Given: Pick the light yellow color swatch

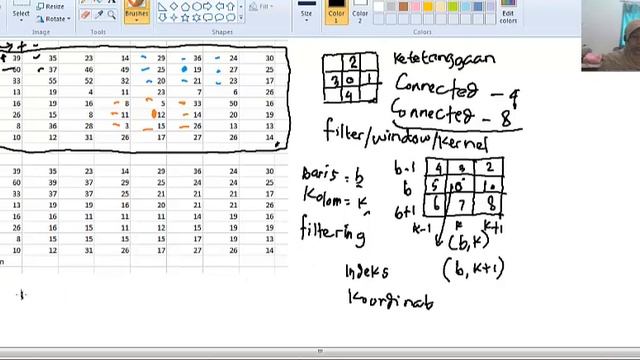Looking at the screenshot, I should click(441, 7).
